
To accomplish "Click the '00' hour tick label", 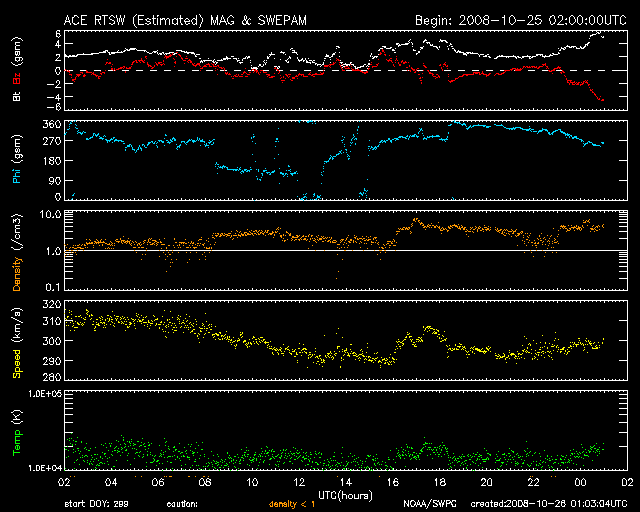I will click(580, 482).
